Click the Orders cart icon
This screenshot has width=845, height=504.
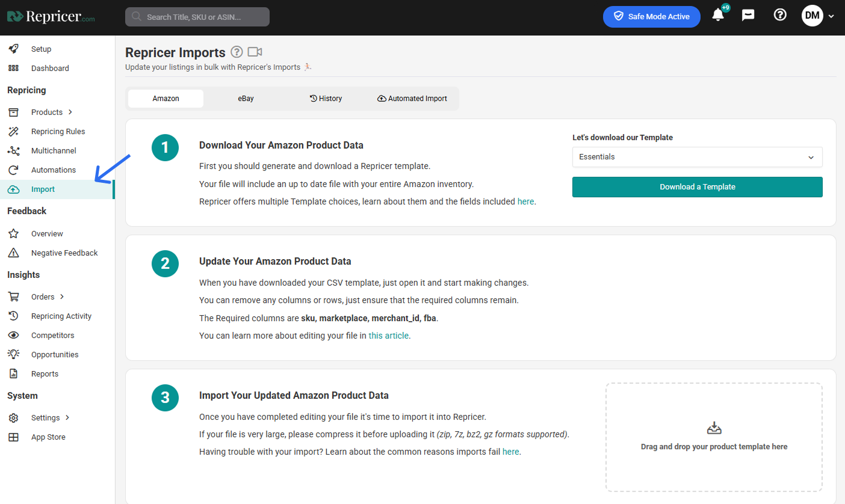pos(13,297)
